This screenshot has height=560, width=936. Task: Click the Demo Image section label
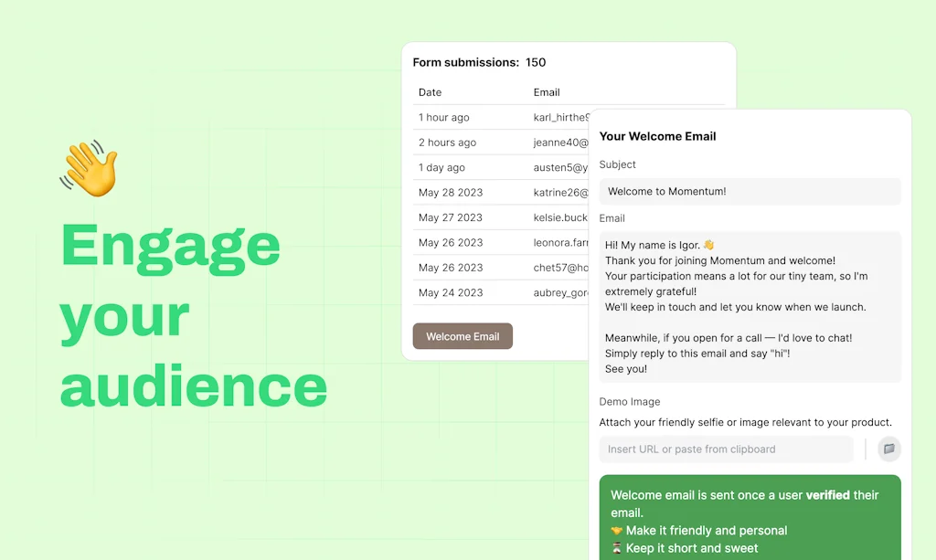630,402
